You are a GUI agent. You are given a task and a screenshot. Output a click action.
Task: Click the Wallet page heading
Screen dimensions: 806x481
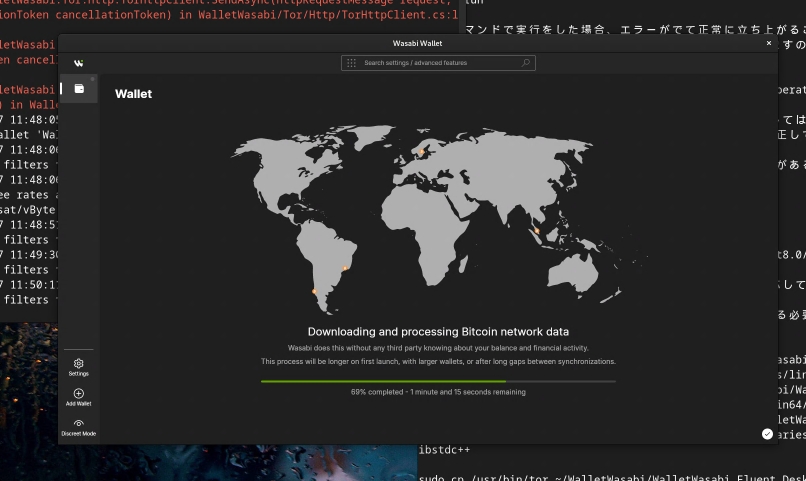pos(133,94)
